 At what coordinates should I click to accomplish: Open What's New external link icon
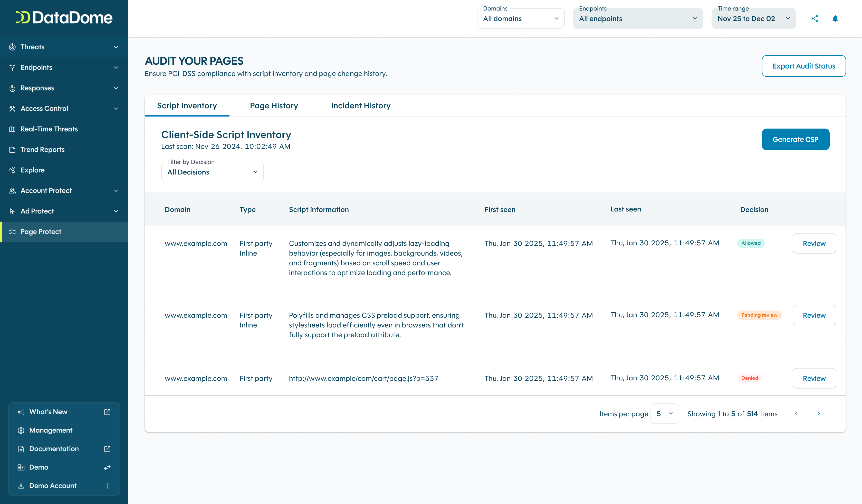(107, 412)
